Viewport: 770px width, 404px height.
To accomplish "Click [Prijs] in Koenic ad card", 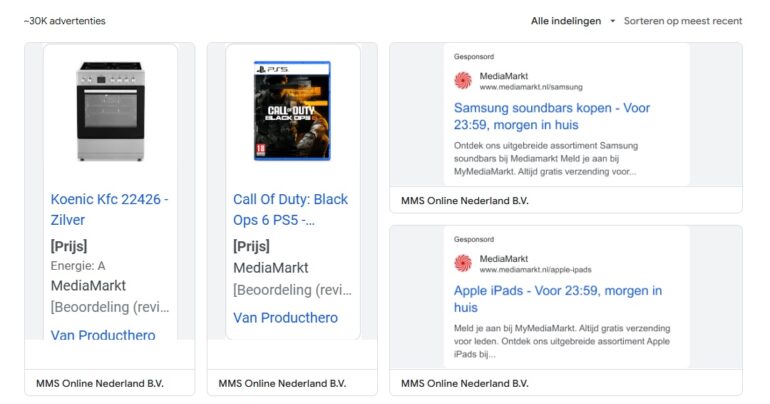I will click(x=69, y=246).
